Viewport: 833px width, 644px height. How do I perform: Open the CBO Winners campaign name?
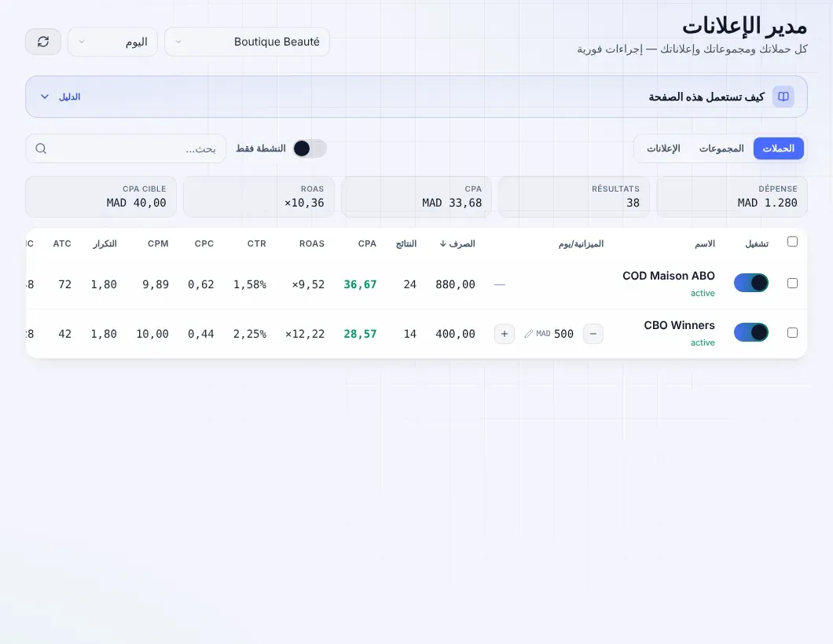(679, 325)
